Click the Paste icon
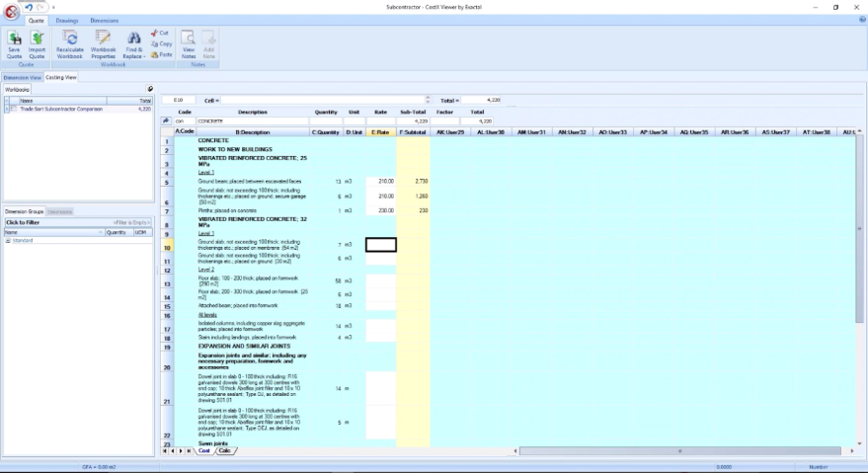 [x=154, y=54]
